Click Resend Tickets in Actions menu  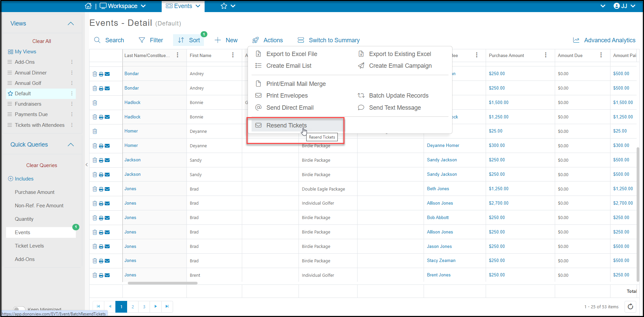point(297,125)
